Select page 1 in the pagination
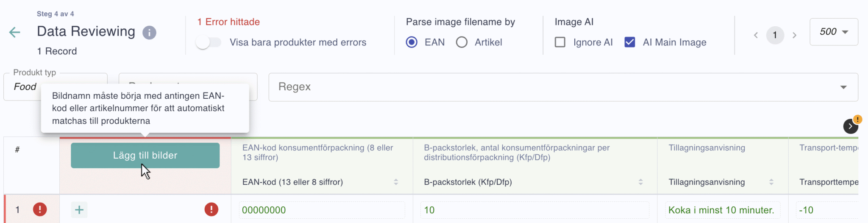Screen dimensions: 868x223 pyautogui.click(x=775, y=35)
